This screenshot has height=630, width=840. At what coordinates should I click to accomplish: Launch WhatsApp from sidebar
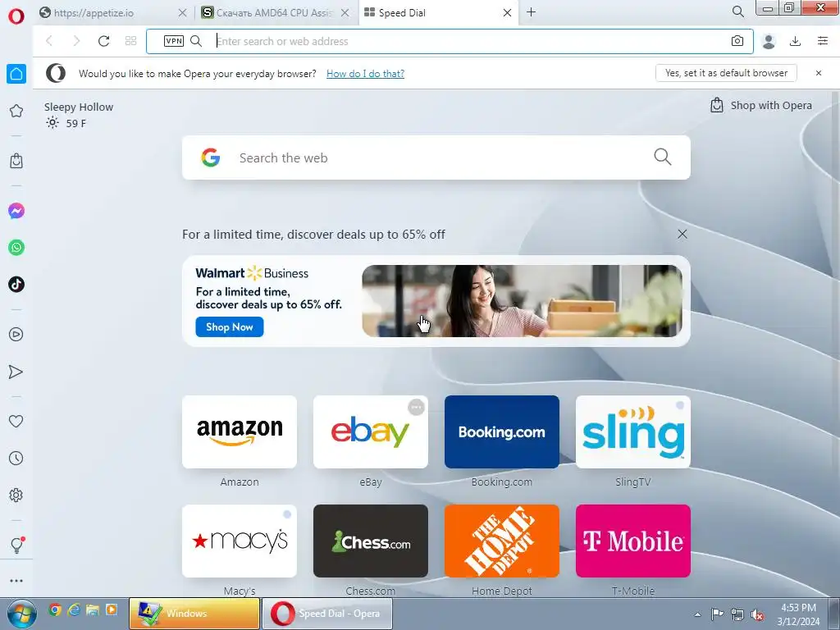[x=16, y=248]
